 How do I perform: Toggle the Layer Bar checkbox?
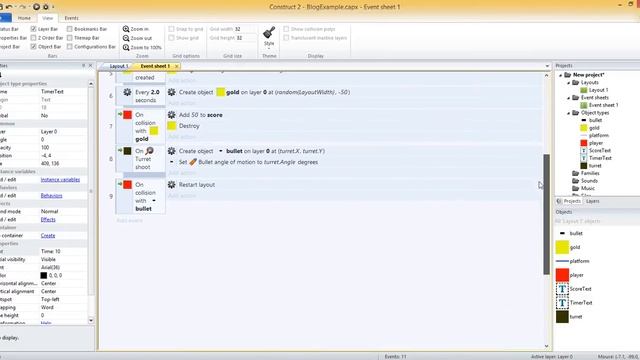coord(33,29)
